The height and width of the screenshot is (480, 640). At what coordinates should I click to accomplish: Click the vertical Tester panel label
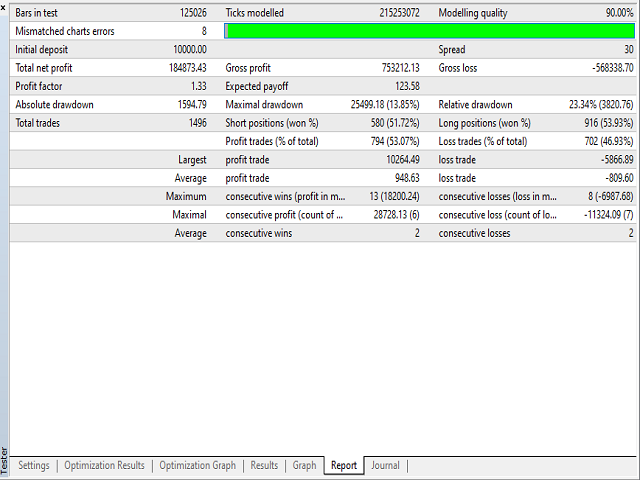click(x=4, y=462)
